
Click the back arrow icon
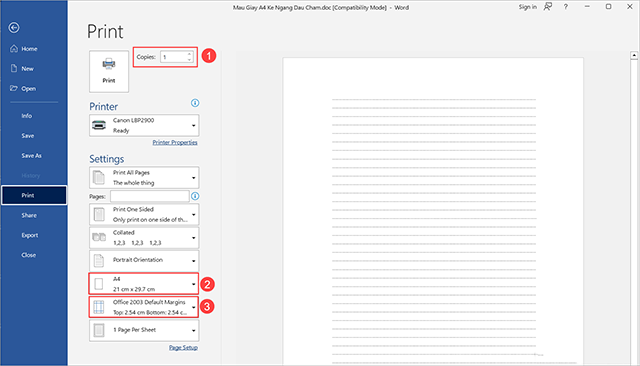click(x=14, y=27)
